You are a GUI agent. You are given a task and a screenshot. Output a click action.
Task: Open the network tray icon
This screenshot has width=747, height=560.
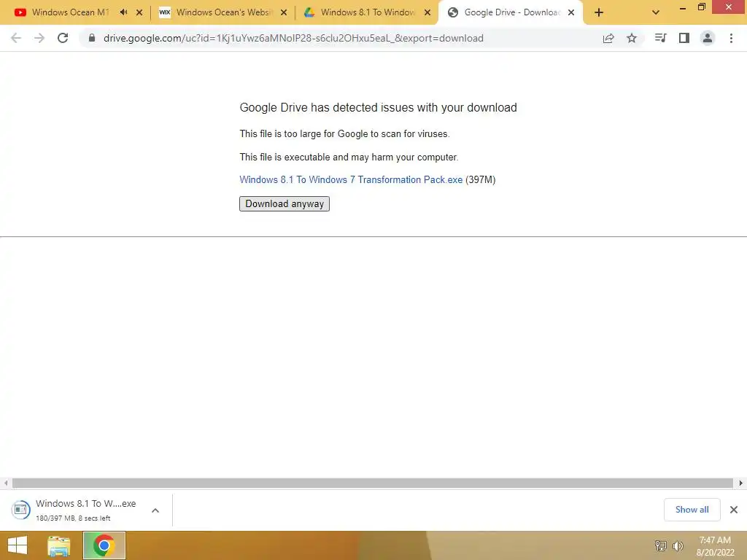[660, 545]
